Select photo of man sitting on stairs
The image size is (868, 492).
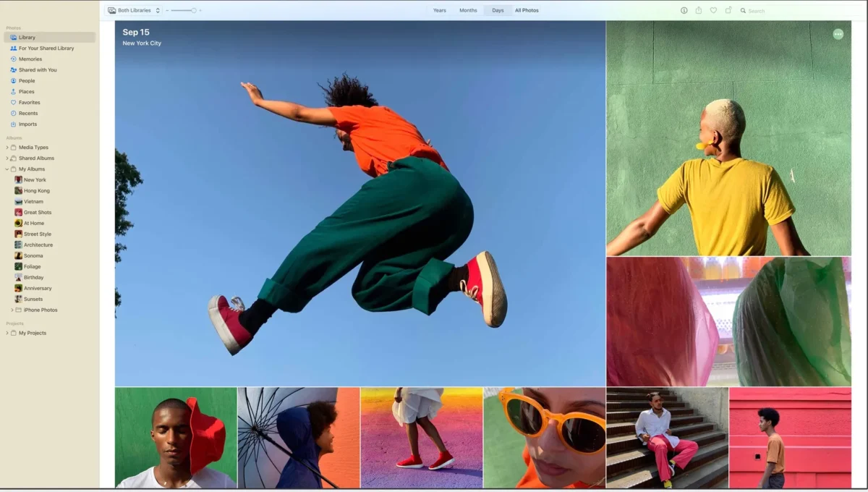pos(668,438)
